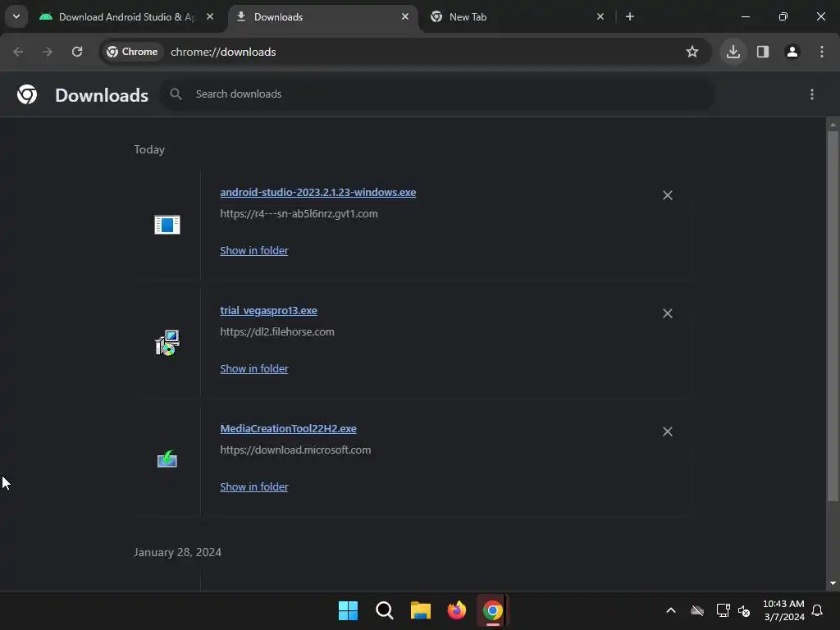Screen dimensions: 840x630
Task: Click the https://dl2.filehorse.com source text
Action: coord(277,332)
